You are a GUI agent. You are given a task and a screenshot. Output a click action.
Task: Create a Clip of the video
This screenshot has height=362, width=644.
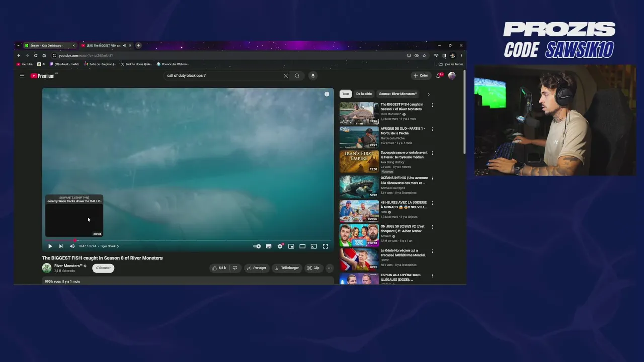pos(313,268)
